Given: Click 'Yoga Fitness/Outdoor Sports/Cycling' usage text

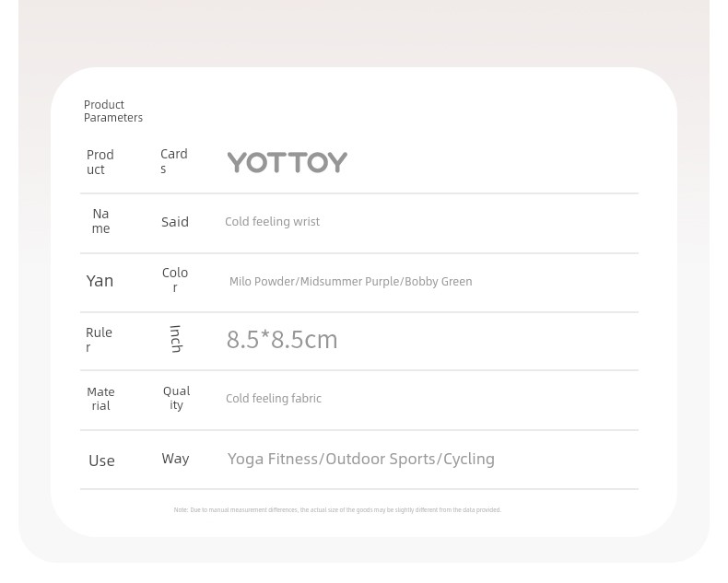Looking at the screenshot, I should (x=360, y=459).
